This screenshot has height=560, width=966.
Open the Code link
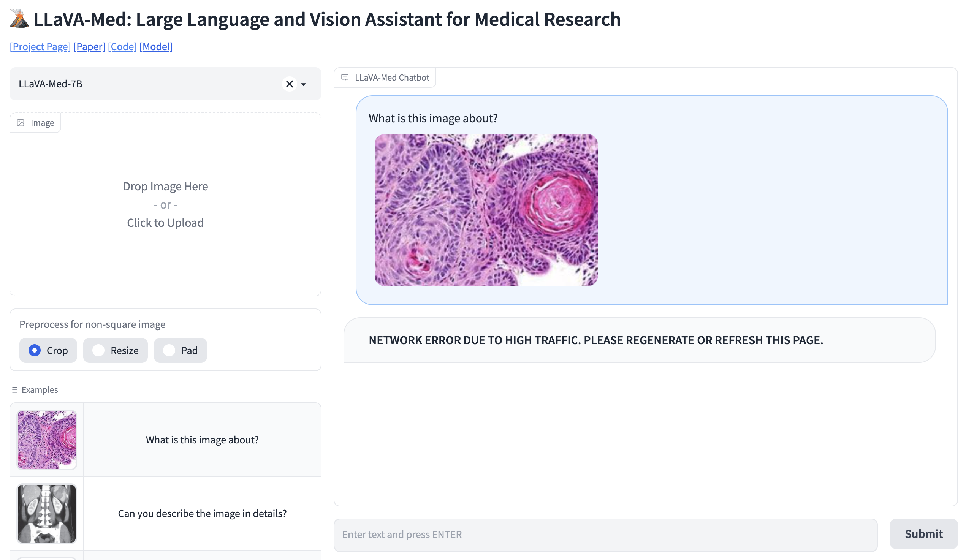(122, 46)
